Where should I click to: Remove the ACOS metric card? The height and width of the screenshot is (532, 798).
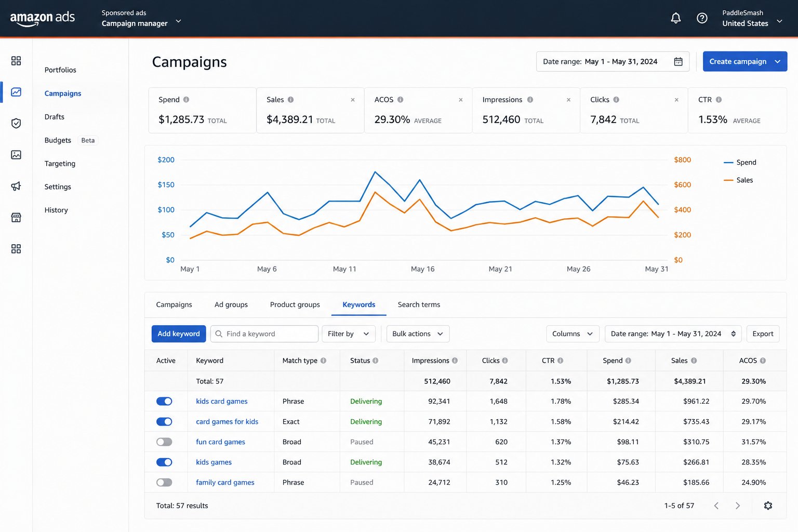click(461, 100)
